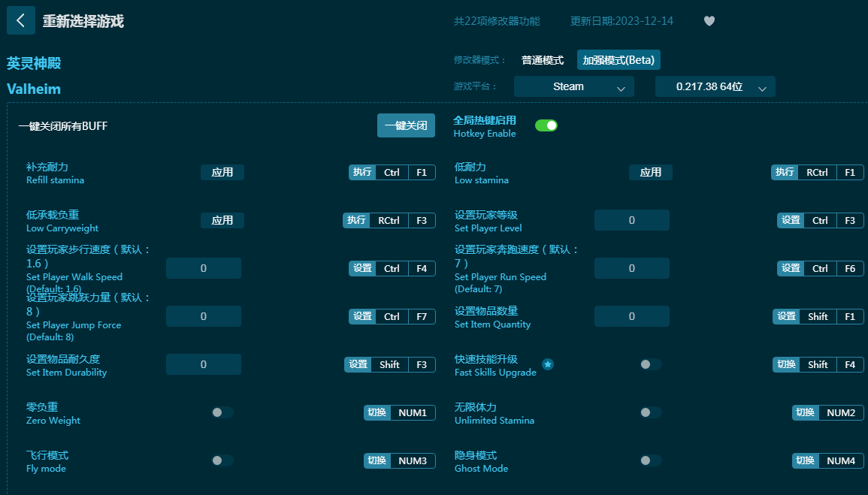This screenshot has width=868, height=495.
Task: Click 设置 button for Set Player Jump Force
Action: tap(362, 316)
